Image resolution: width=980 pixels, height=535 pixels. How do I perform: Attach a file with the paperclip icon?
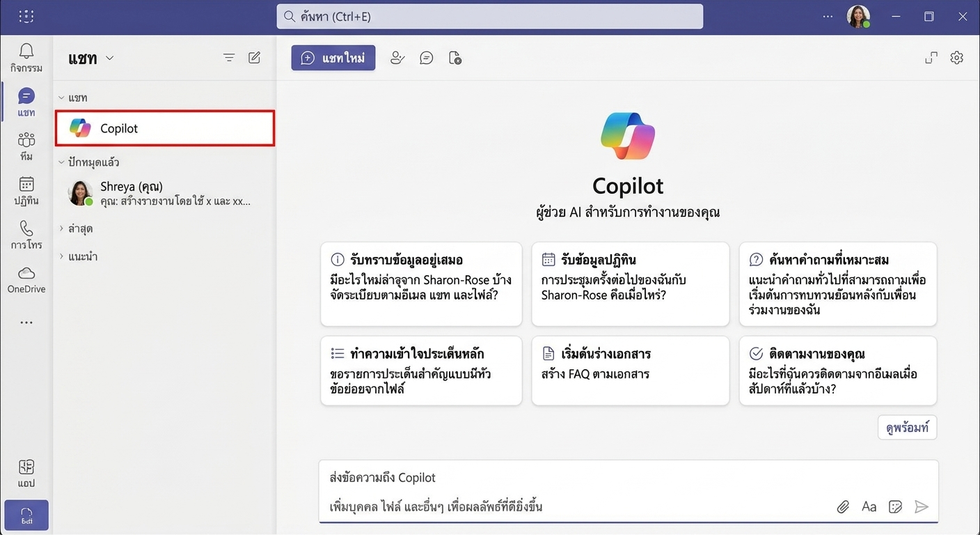click(x=843, y=506)
